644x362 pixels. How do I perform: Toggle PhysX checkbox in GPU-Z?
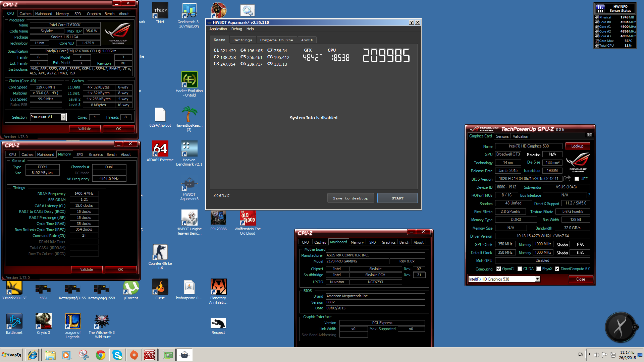pyautogui.click(x=539, y=269)
